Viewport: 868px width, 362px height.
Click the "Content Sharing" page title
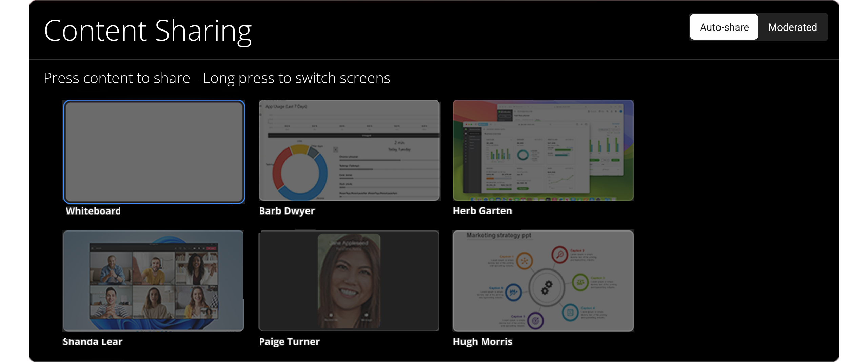click(x=148, y=31)
